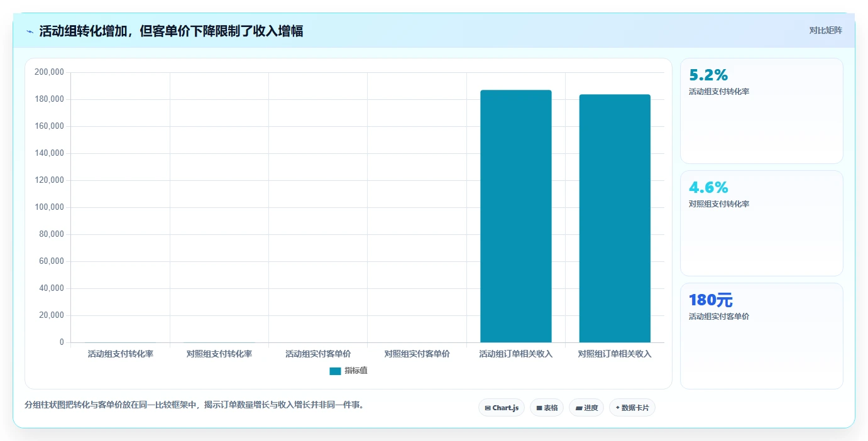The height and width of the screenshot is (441, 868).
Task: Click the 活动组实付客单价 axis label
Action: (x=318, y=354)
